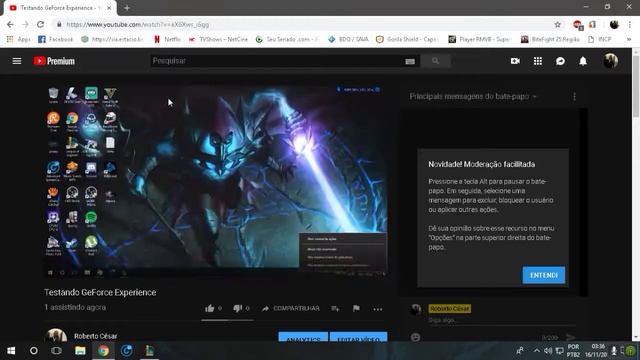Open Roberto César channel name link
Image resolution: width=640 pixels, height=360 pixels.
[96, 336]
